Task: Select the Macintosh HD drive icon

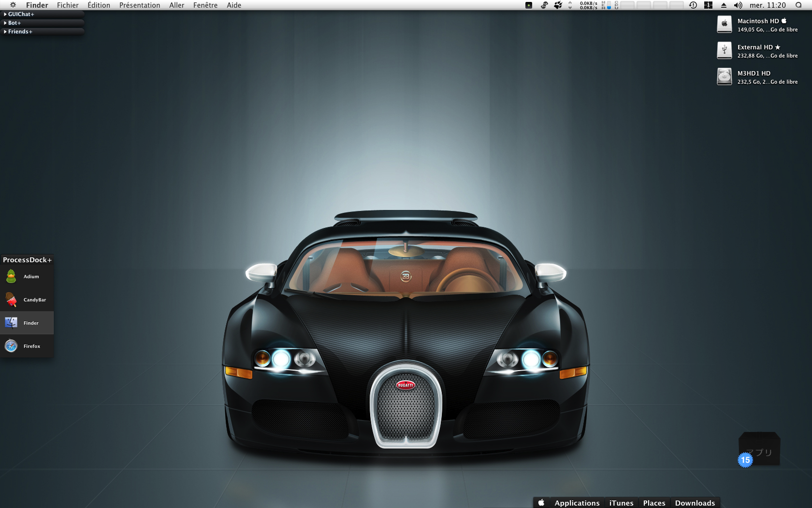Action: point(724,24)
